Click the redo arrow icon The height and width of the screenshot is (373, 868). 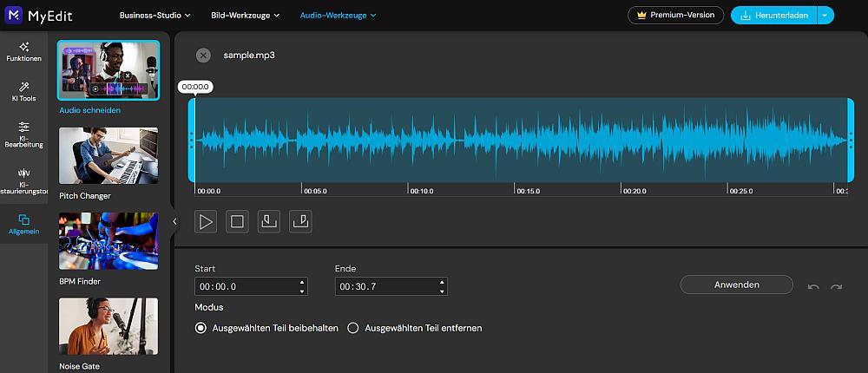point(836,287)
